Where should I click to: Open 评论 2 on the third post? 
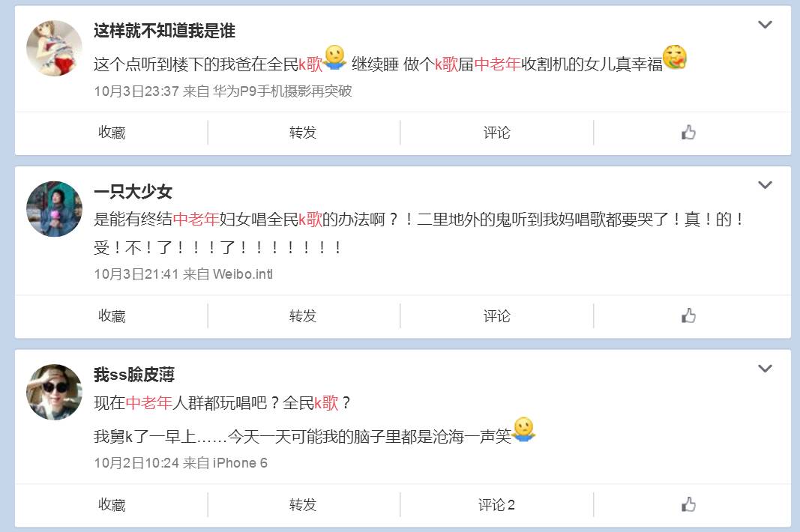[496, 504]
